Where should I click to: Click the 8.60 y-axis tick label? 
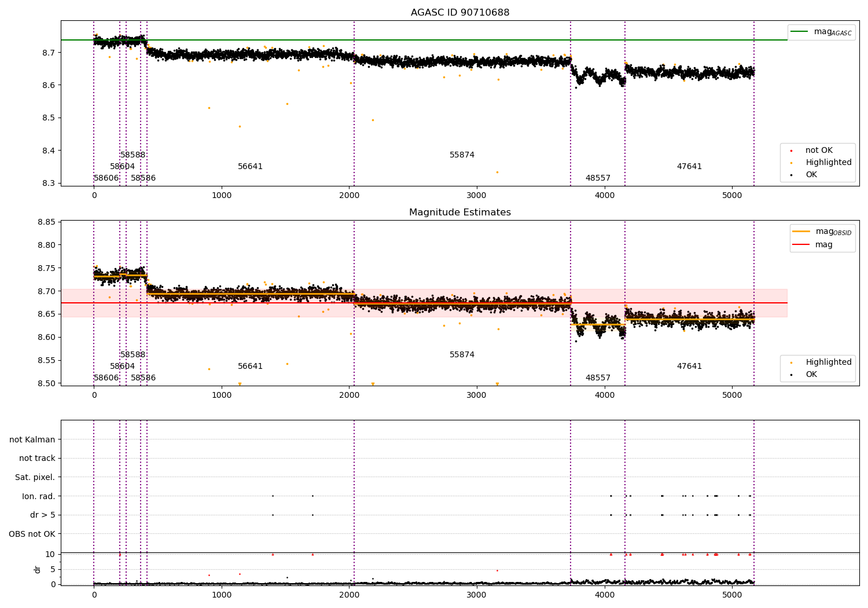(46, 338)
